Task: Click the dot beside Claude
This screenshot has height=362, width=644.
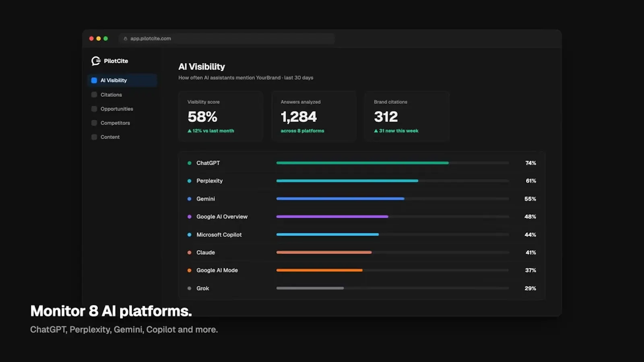Action: (x=189, y=253)
